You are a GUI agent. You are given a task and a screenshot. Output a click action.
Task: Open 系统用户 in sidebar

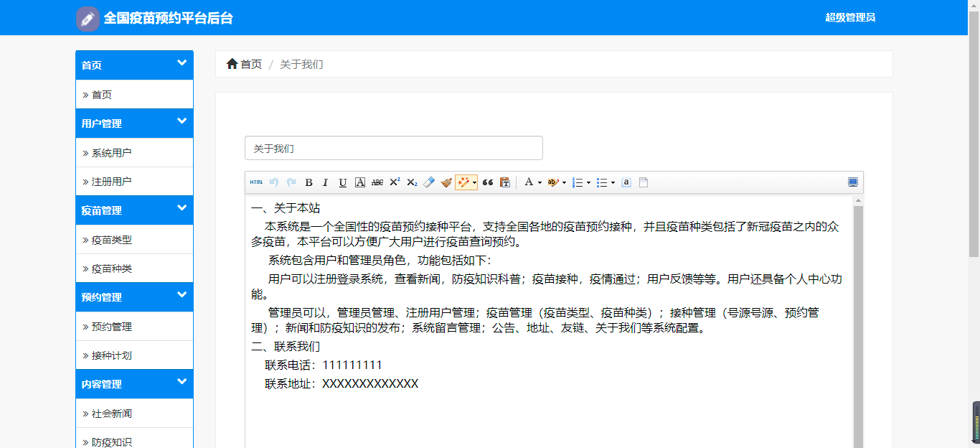pos(134,152)
